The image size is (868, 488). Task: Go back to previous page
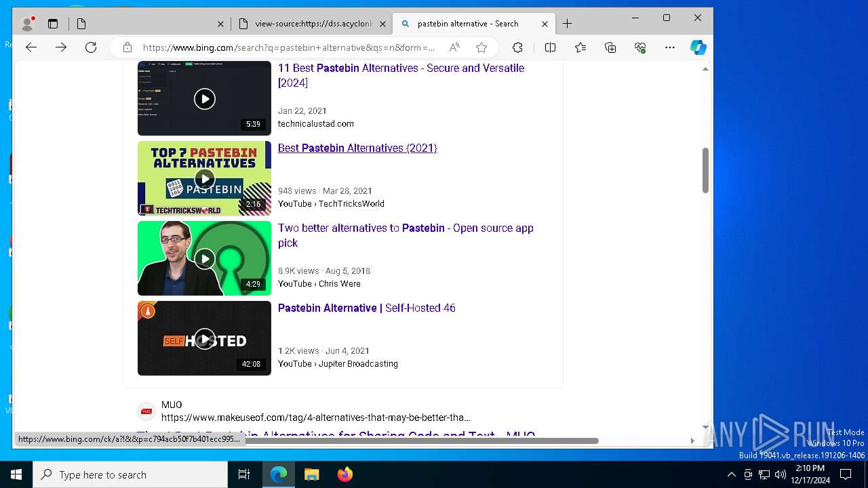[x=31, y=47]
